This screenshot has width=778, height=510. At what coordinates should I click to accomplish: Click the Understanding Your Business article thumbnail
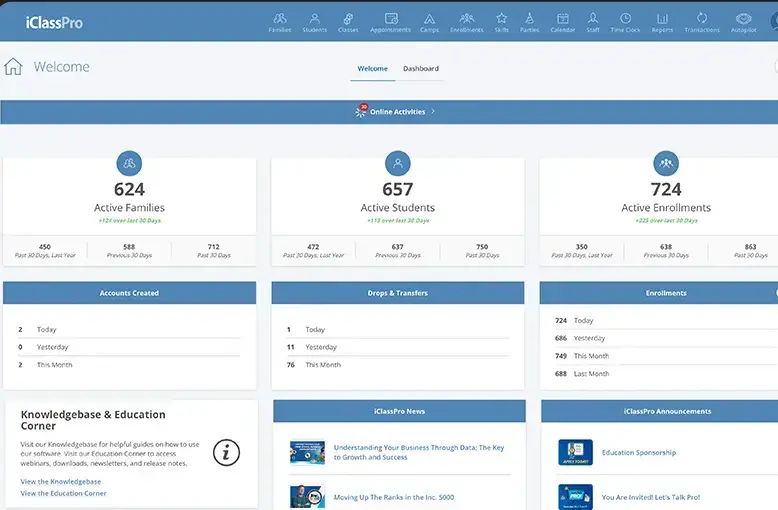pyautogui.click(x=307, y=452)
